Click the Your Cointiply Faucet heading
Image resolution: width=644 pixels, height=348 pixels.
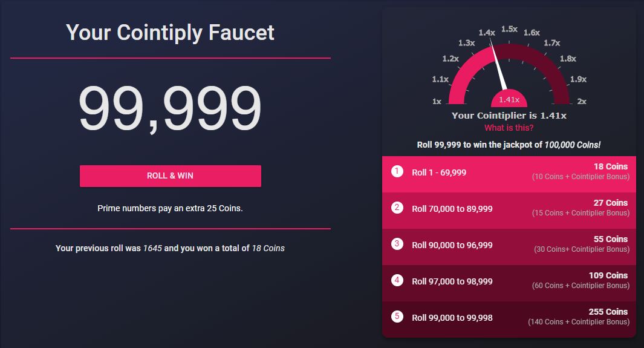coord(170,33)
